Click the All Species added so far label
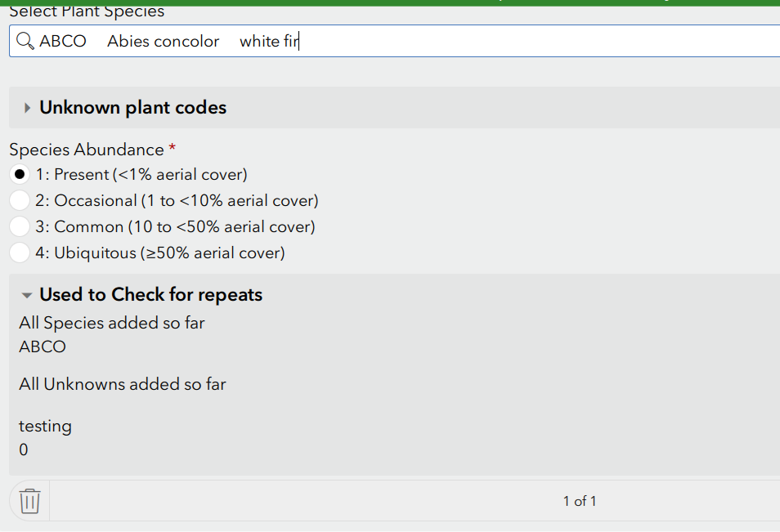Image resolution: width=780 pixels, height=532 pixels. tap(112, 323)
